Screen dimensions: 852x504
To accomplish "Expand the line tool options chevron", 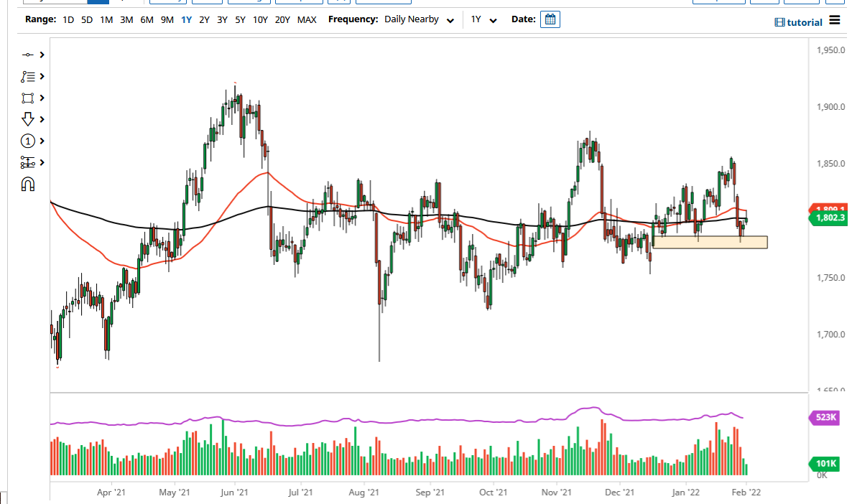I will (42, 55).
